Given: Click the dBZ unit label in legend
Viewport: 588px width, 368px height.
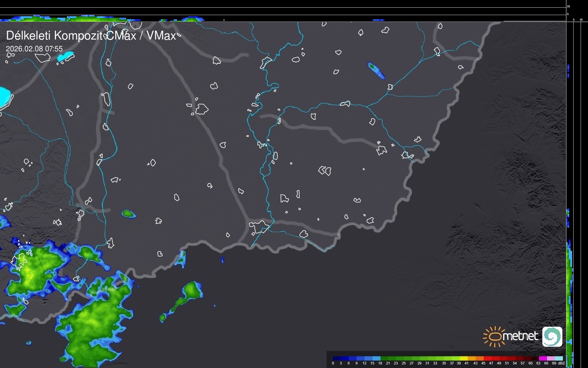Looking at the screenshot, I should click(x=561, y=363).
